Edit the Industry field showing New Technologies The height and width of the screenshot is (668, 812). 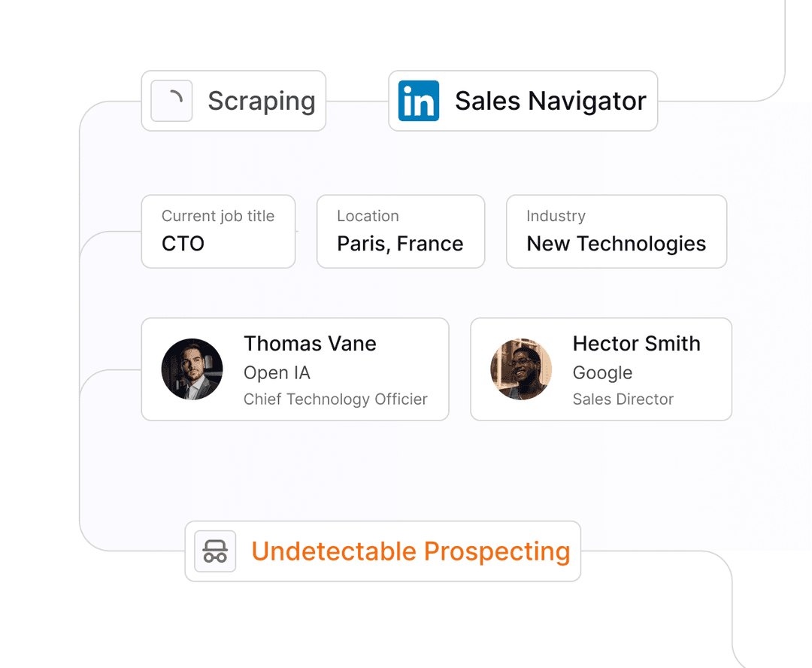click(617, 231)
